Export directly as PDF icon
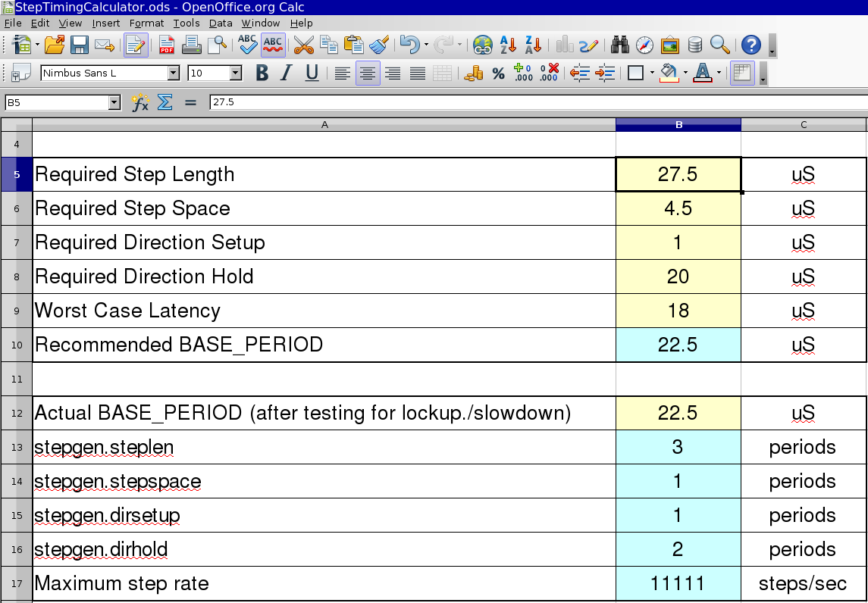The image size is (868, 603). (166, 45)
